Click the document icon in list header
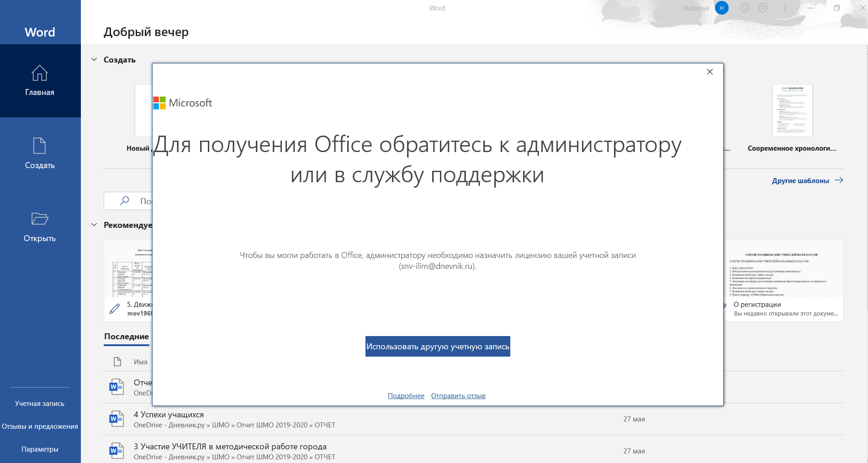The height and width of the screenshot is (463, 868). (x=117, y=362)
